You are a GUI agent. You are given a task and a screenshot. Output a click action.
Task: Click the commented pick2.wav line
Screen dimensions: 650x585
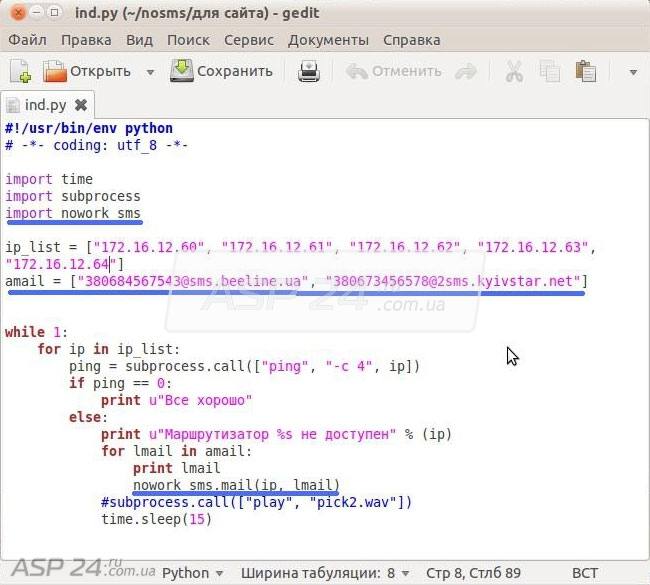coord(257,502)
